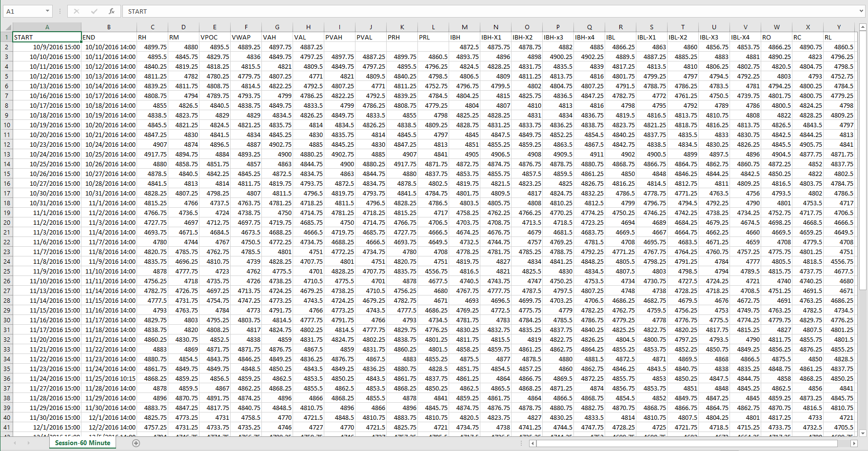Open the Name Box dropdown arrow
The height and width of the screenshot is (451, 868).
(47, 11)
